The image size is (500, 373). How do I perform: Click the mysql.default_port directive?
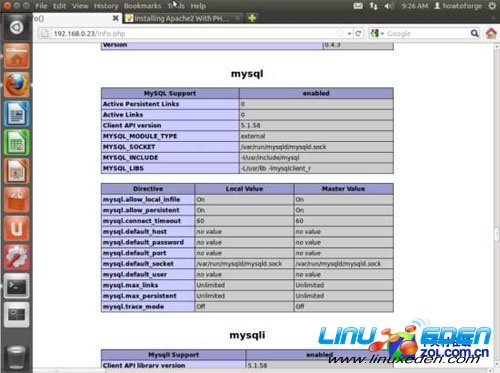click(x=148, y=253)
